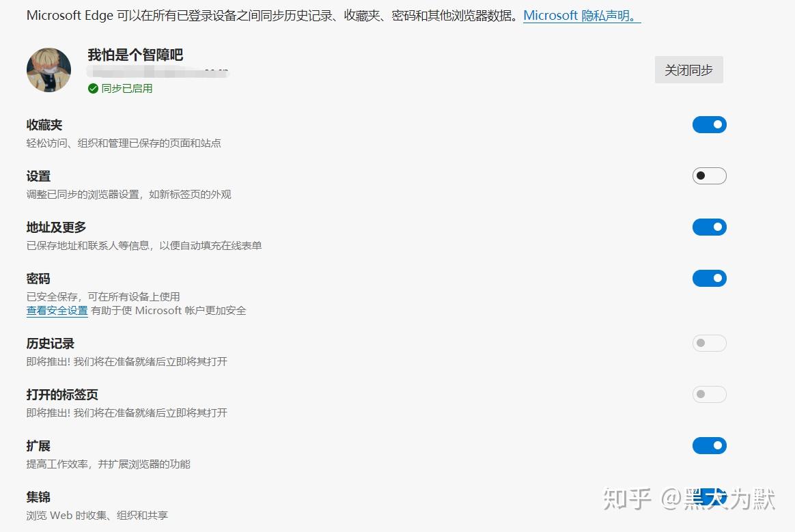Click description 轻松访问、组织和管理已保存的页面和站点
Viewport: 795px width, 532px height.
[123, 143]
